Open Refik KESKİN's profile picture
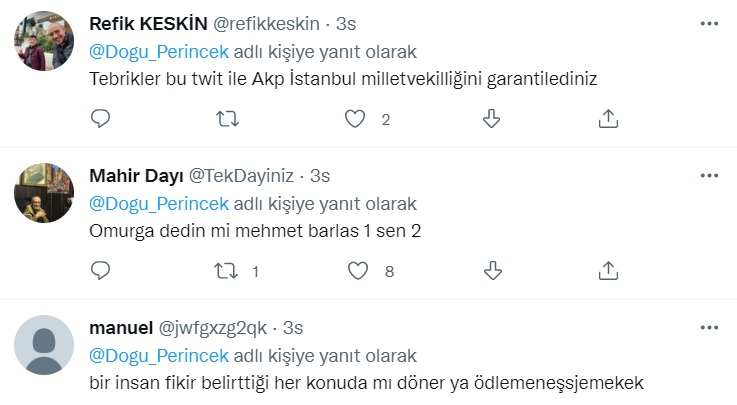 44,41
